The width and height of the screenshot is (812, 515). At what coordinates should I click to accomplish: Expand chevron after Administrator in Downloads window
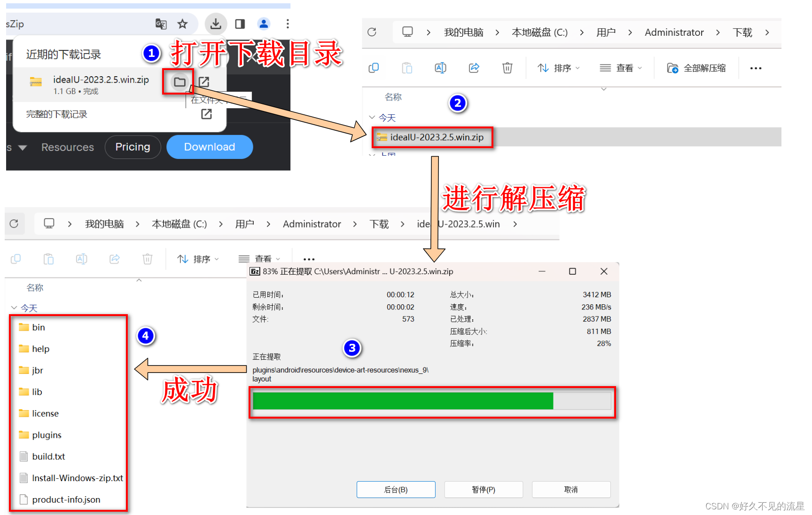click(x=718, y=32)
